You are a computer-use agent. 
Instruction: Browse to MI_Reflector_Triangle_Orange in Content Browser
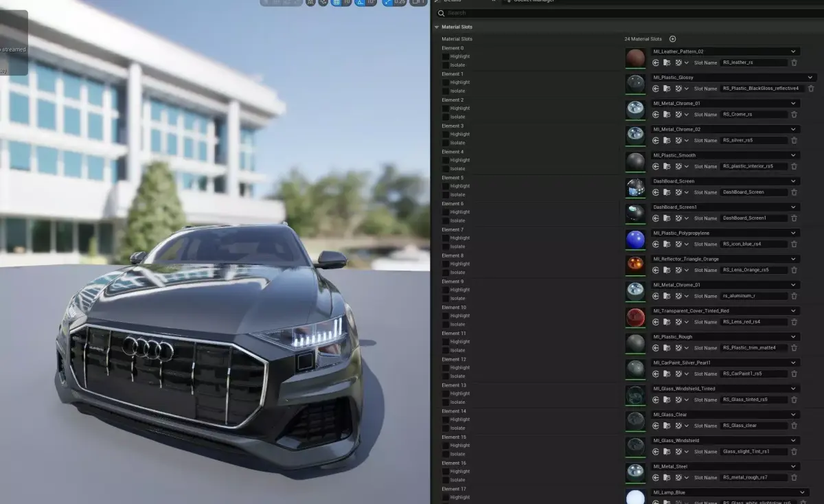point(667,270)
